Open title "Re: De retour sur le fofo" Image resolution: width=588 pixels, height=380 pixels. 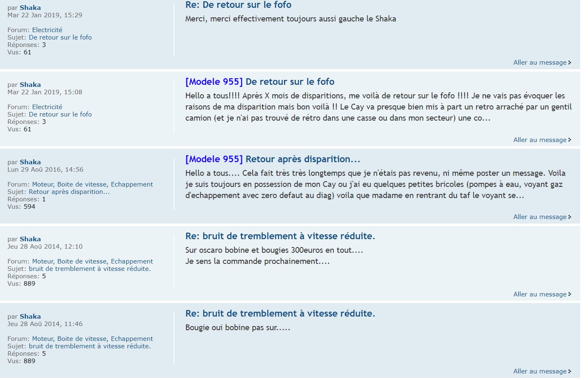[x=238, y=5]
